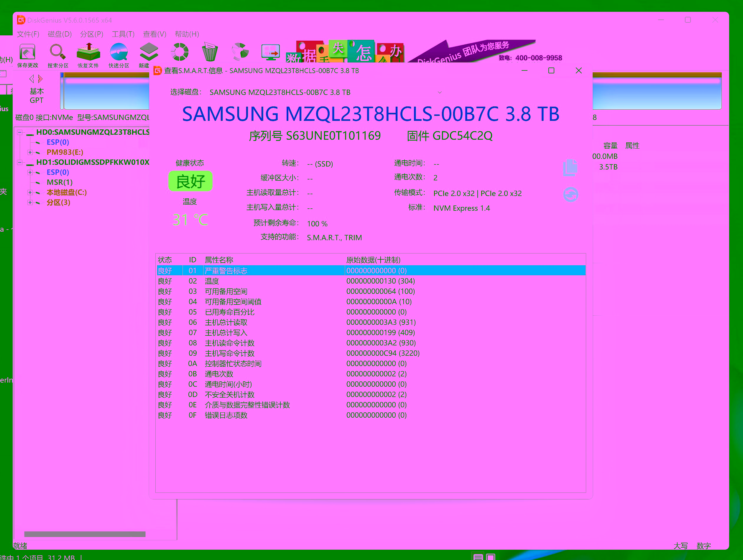Click the backup partition pie-disc icon
The height and width of the screenshot is (560, 743).
240,52
